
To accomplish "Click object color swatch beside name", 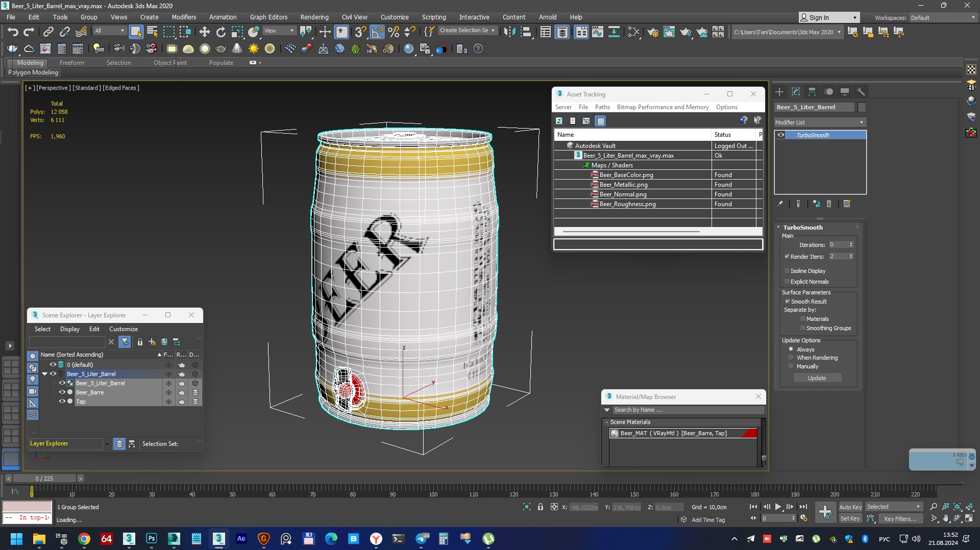I will click(862, 107).
